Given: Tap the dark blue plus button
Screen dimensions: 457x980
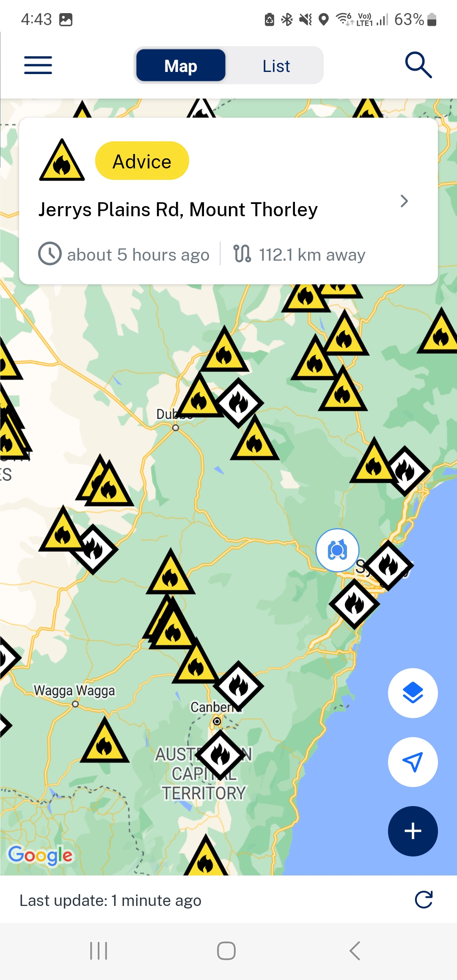Looking at the screenshot, I should 413,831.
